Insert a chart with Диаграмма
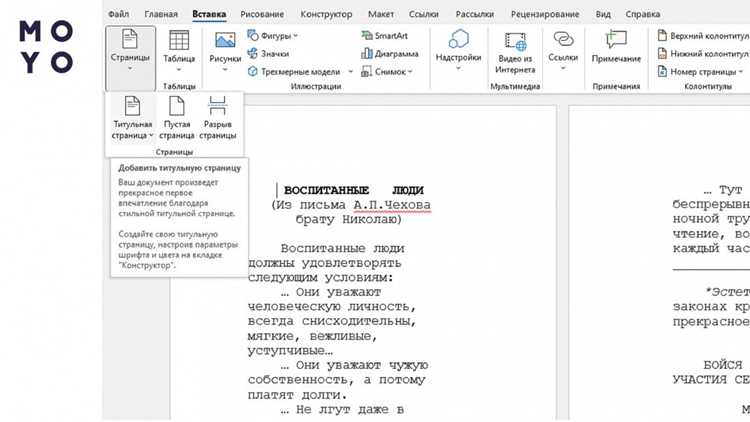The width and height of the screenshot is (750, 422). pos(390,54)
